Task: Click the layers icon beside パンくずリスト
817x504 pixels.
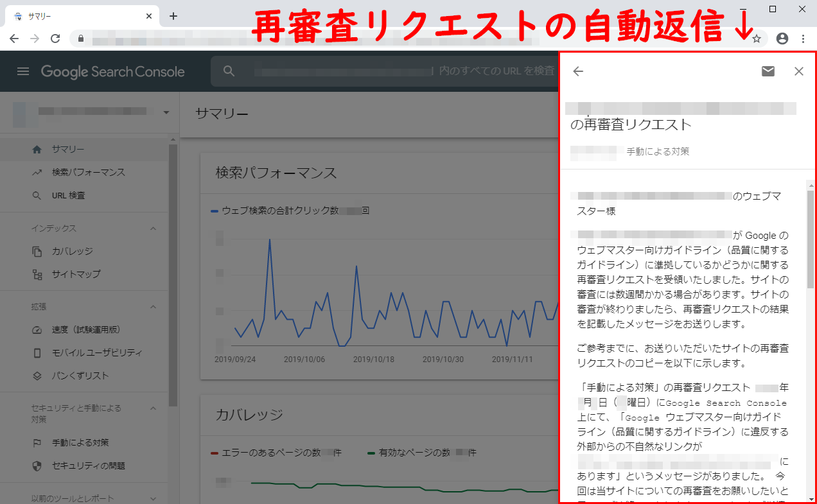Action: click(37, 376)
